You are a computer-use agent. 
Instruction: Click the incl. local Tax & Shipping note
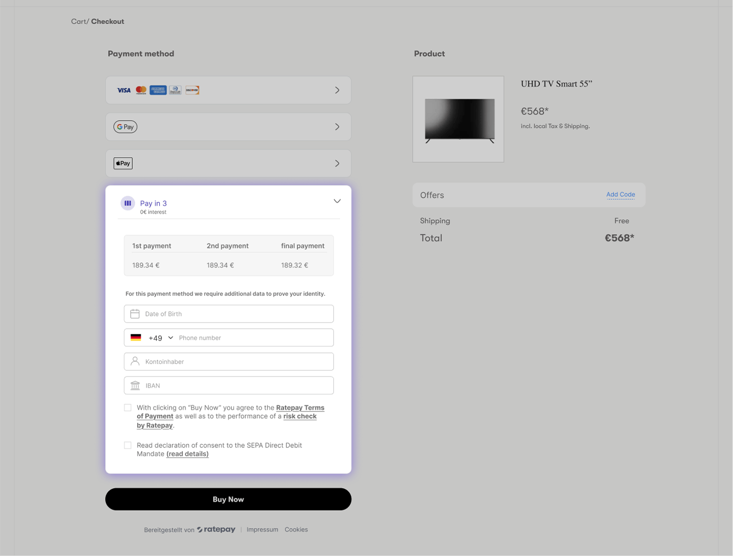point(555,126)
